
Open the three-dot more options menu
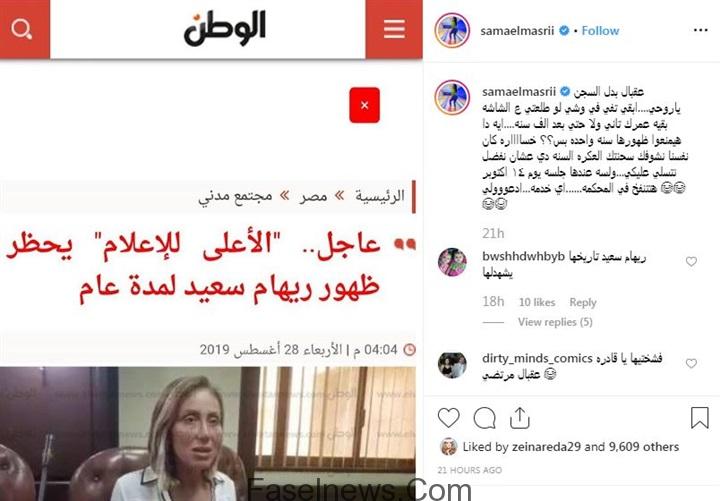(x=701, y=30)
